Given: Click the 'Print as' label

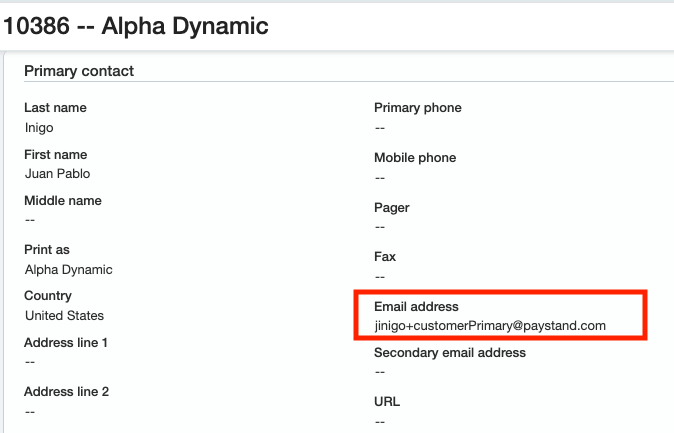Looking at the screenshot, I should [x=47, y=249].
